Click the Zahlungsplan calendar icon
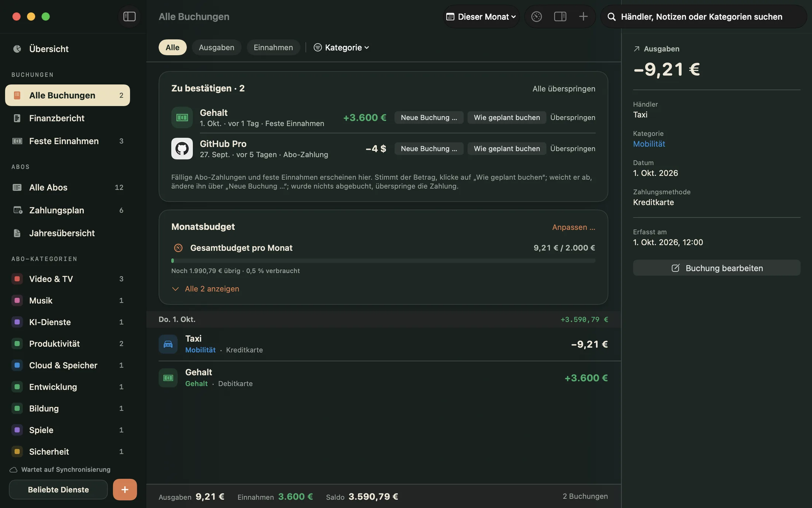The width and height of the screenshot is (812, 508). click(17, 210)
